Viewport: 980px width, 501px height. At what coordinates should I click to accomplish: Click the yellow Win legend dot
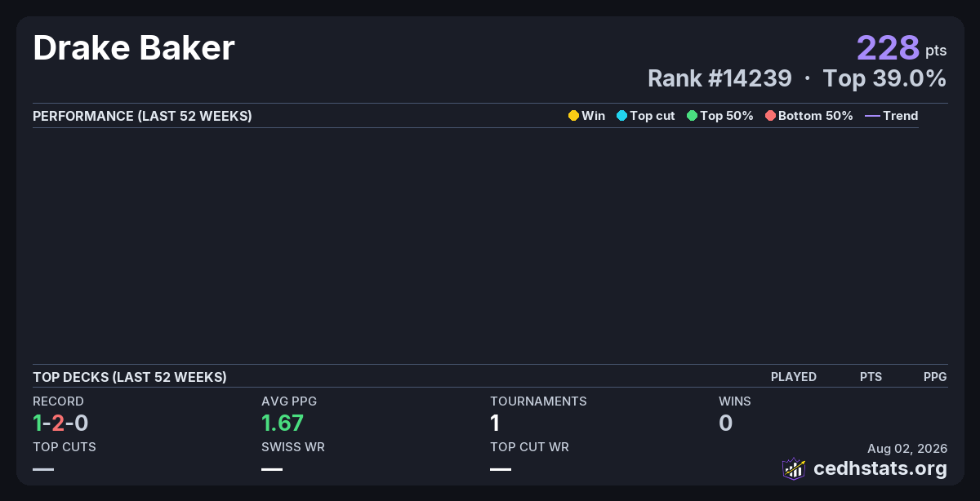click(x=573, y=116)
